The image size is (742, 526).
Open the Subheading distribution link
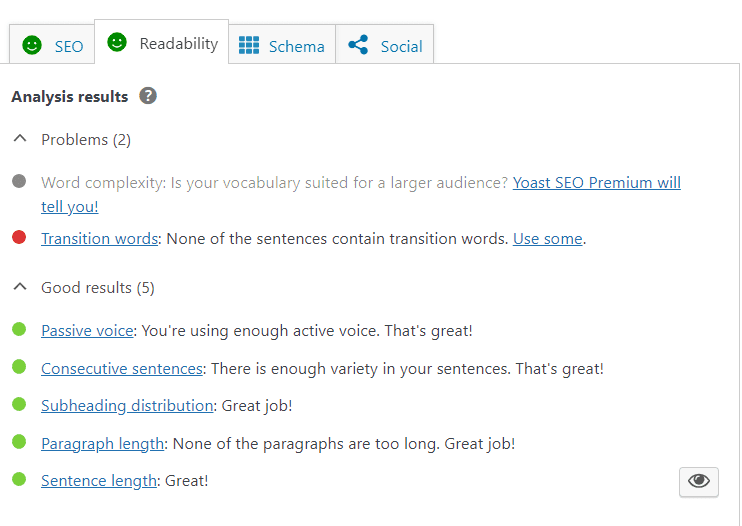127,406
